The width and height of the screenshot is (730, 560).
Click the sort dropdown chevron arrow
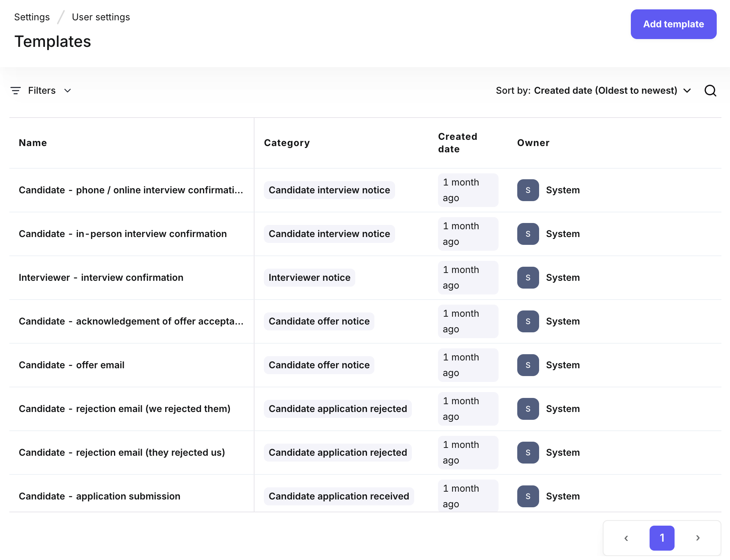coord(687,91)
